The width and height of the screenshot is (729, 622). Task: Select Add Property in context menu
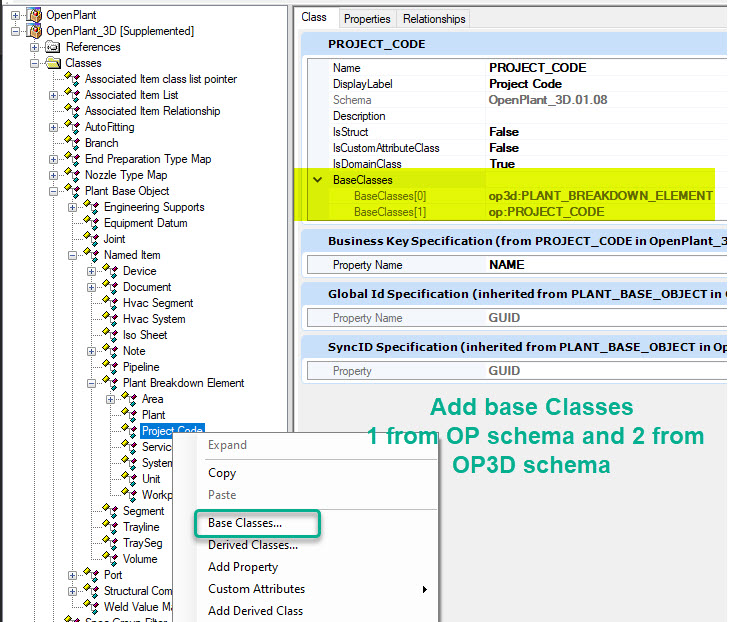[243, 567]
